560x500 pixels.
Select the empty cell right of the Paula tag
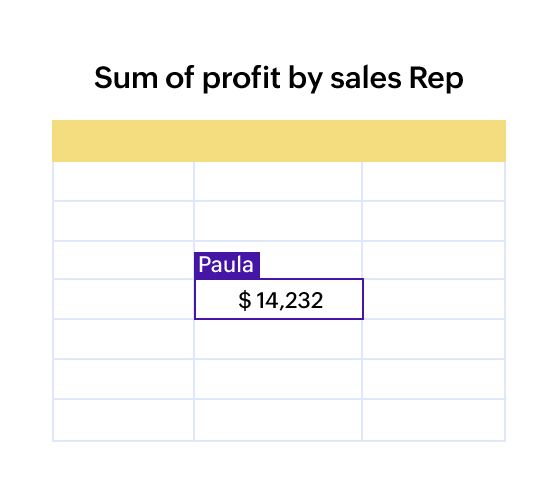coord(434,260)
